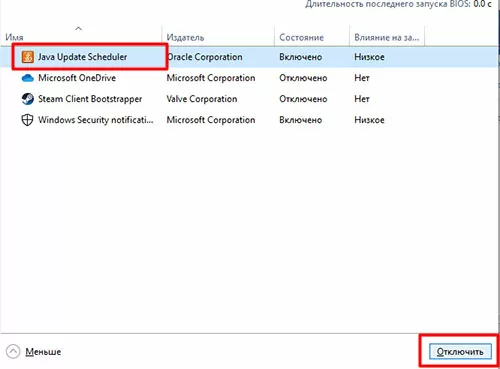
Task: Collapse details with the Меньше arrow icon
Action: (x=13, y=351)
